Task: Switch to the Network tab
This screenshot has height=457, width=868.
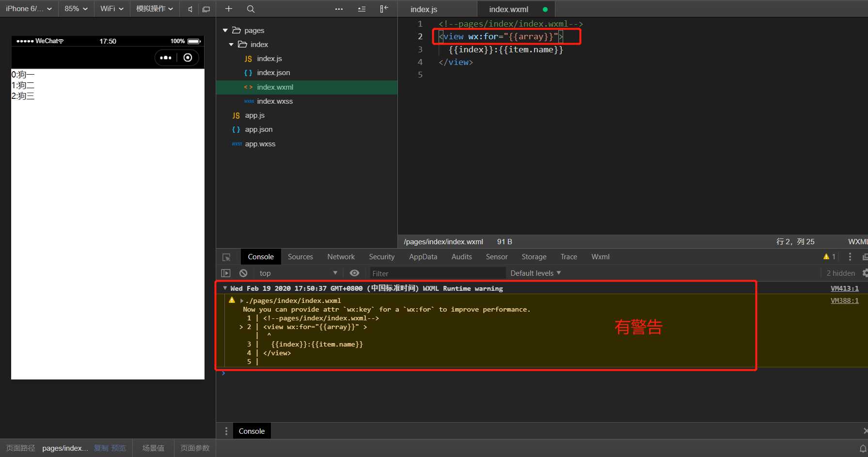Action: point(341,257)
